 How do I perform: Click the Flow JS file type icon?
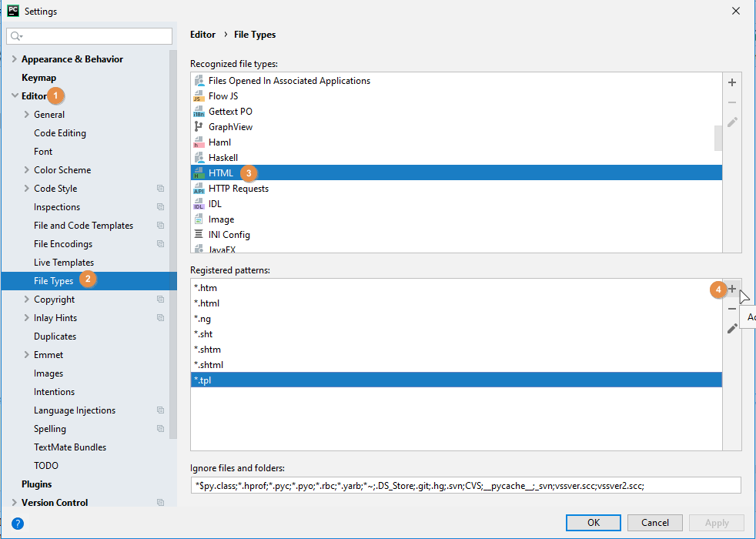pyautogui.click(x=198, y=96)
